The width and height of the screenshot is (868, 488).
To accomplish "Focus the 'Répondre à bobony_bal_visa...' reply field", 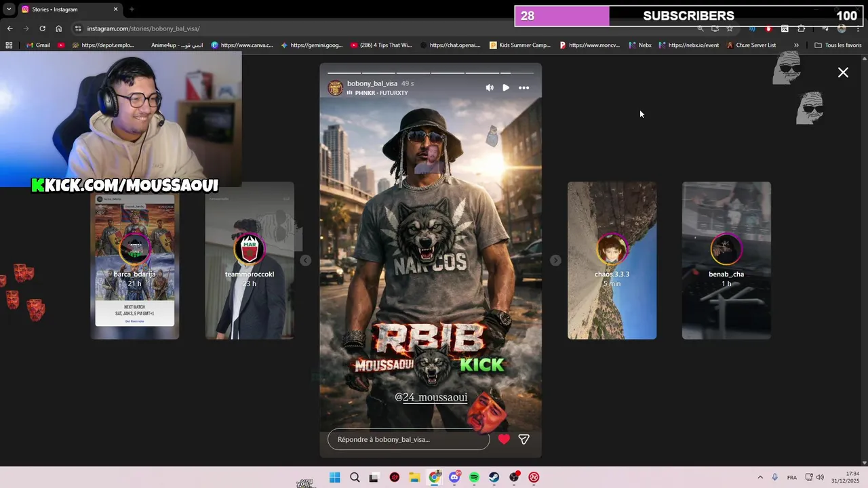I will click(408, 439).
